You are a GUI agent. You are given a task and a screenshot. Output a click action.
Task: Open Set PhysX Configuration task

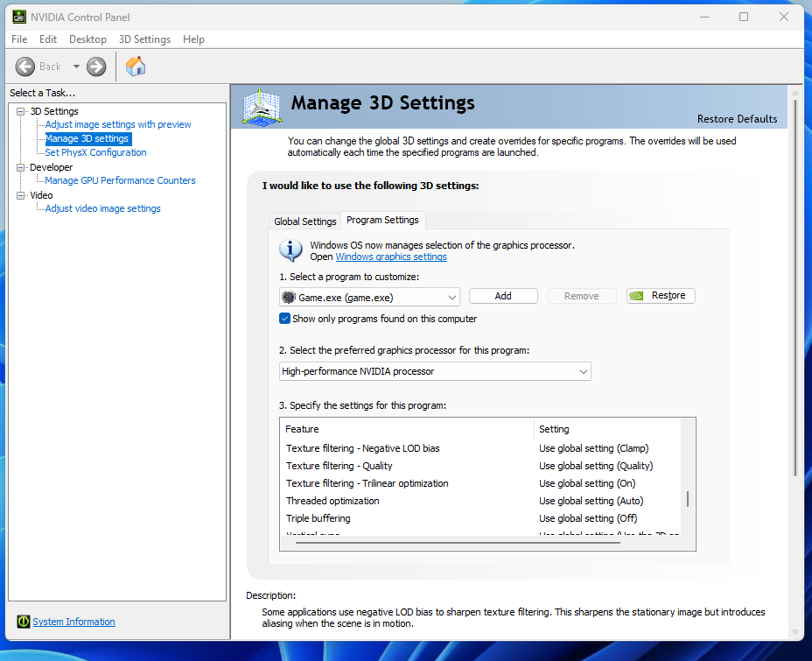(95, 152)
